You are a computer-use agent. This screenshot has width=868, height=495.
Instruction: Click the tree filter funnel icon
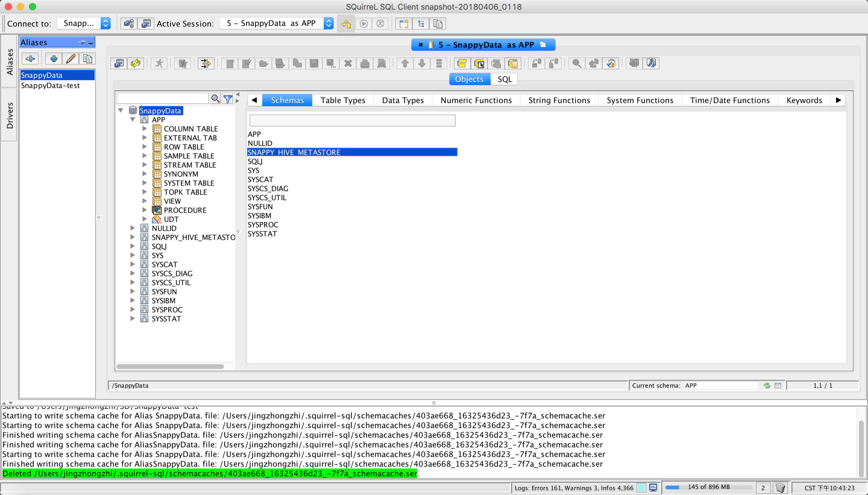(x=227, y=99)
